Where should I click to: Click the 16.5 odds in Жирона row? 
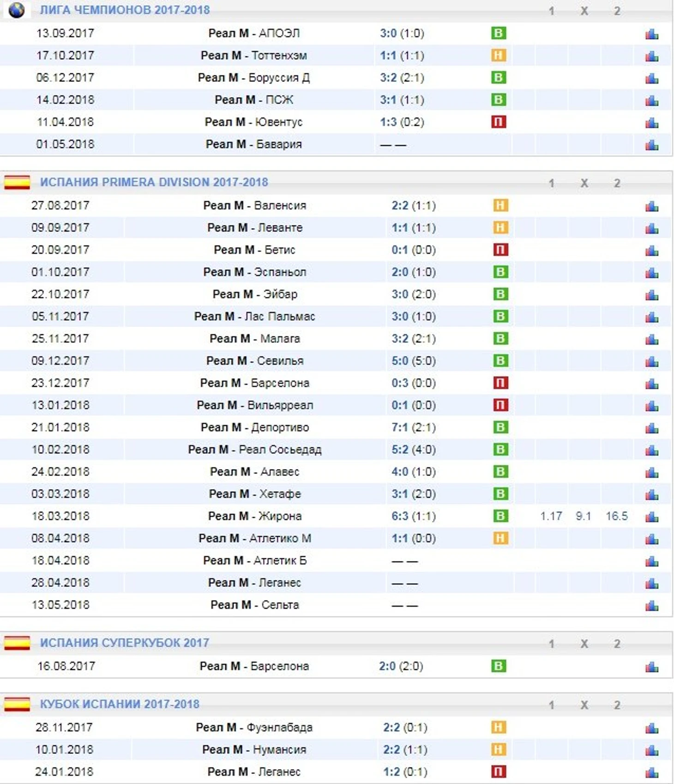click(x=617, y=516)
